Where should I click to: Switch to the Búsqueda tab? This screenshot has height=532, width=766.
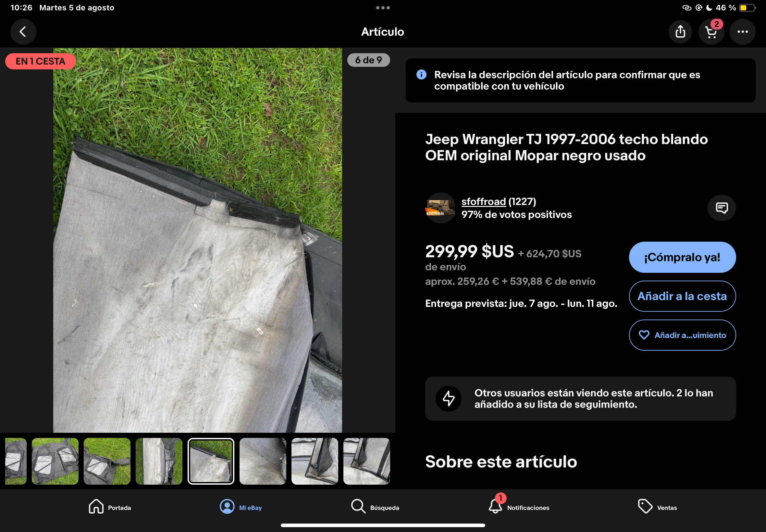coord(375,507)
